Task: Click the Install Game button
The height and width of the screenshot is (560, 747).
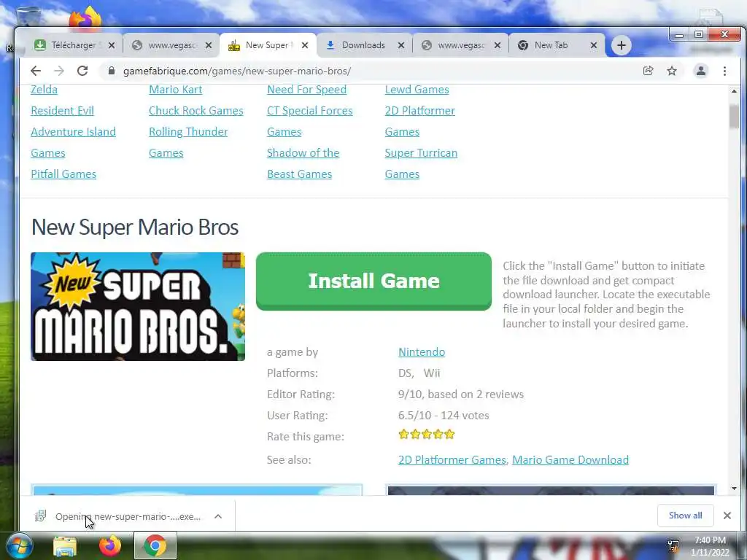Action: tap(373, 281)
